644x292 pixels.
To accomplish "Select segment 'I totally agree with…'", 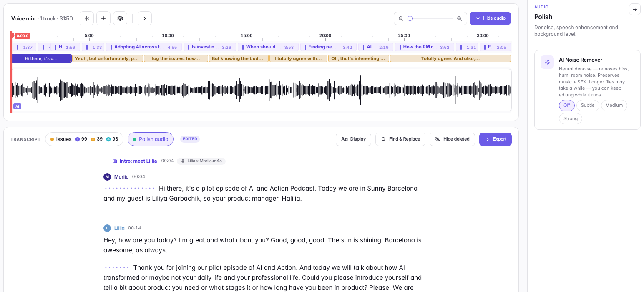I will tap(298, 58).
